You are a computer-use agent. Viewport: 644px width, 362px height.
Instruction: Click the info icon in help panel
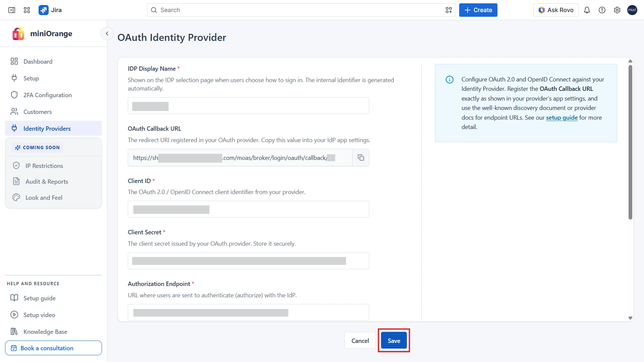click(449, 79)
